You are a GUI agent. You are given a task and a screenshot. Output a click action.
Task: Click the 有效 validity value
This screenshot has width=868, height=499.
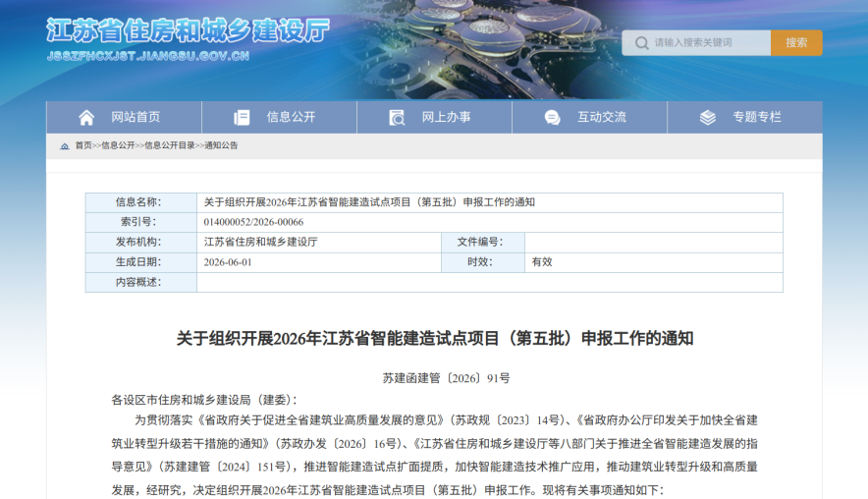point(542,262)
